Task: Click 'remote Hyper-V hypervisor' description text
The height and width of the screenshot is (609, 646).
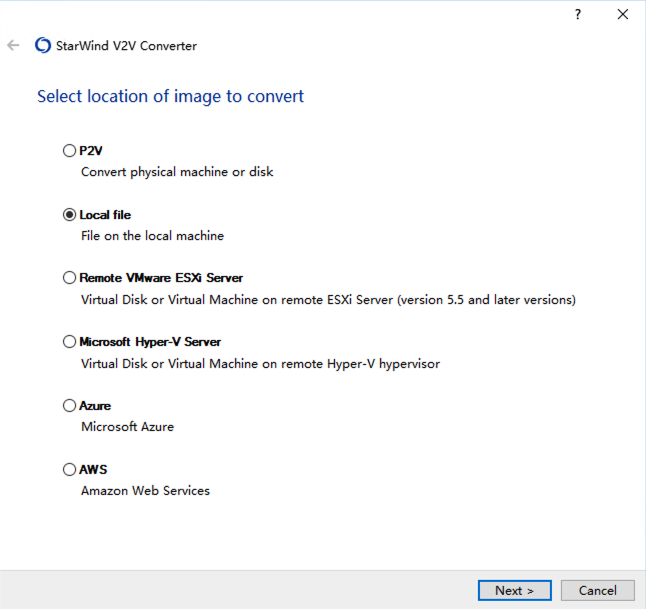Action: coord(260,364)
